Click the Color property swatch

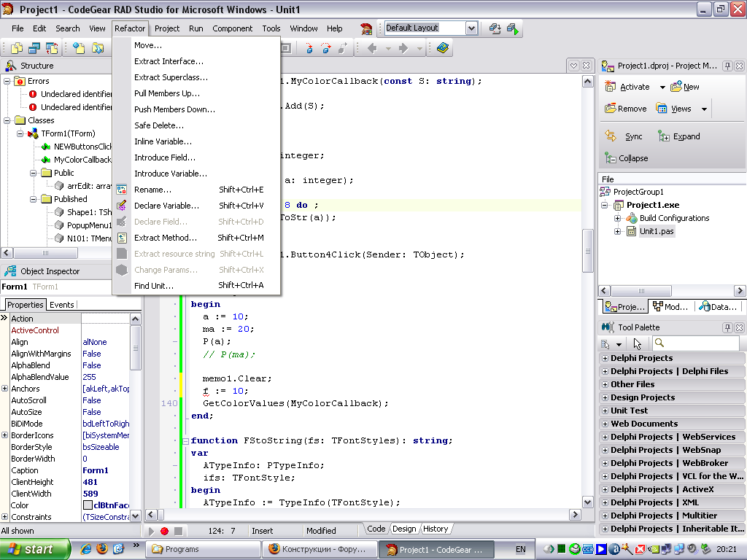coord(88,505)
